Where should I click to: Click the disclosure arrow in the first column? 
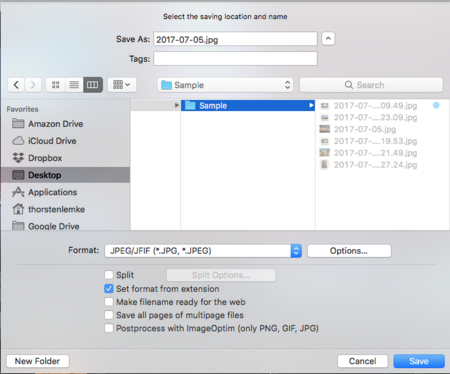177,105
